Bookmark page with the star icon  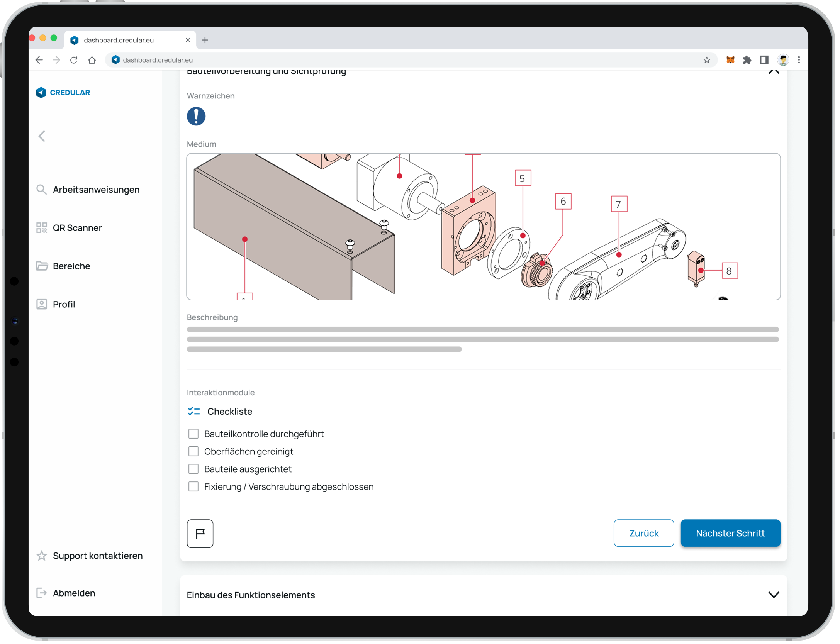706,60
